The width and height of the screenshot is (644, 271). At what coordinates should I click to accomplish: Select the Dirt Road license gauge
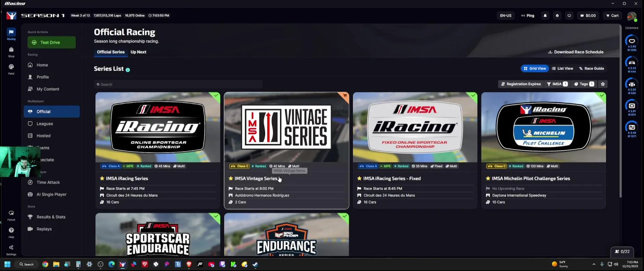point(632,129)
